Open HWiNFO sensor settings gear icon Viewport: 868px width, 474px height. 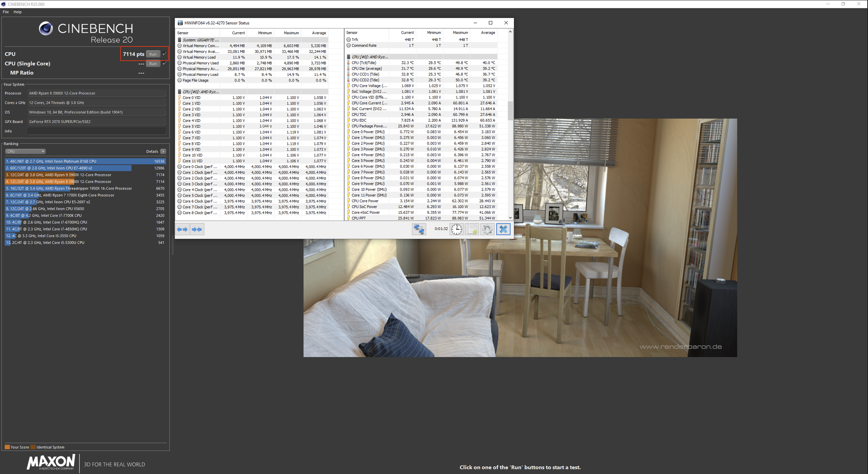click(487, 229)
